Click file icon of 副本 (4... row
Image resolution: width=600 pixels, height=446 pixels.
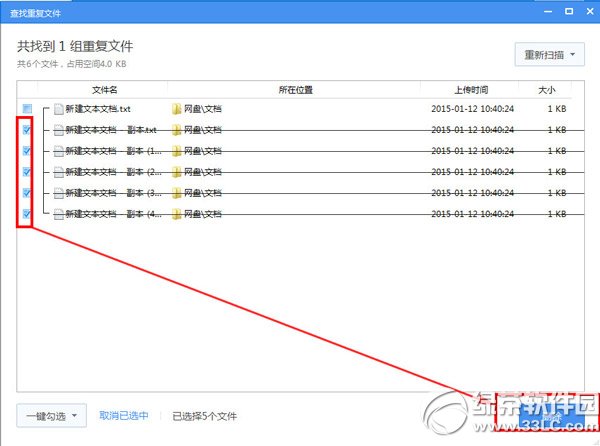59,214
